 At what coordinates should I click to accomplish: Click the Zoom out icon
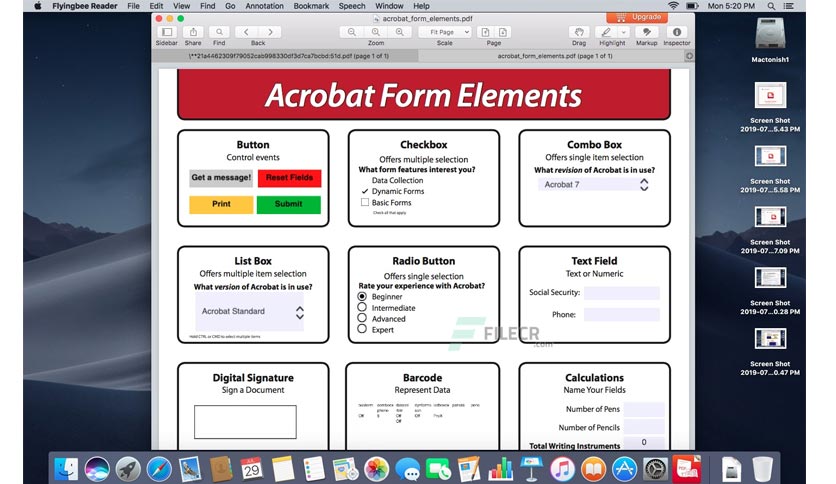352,32
